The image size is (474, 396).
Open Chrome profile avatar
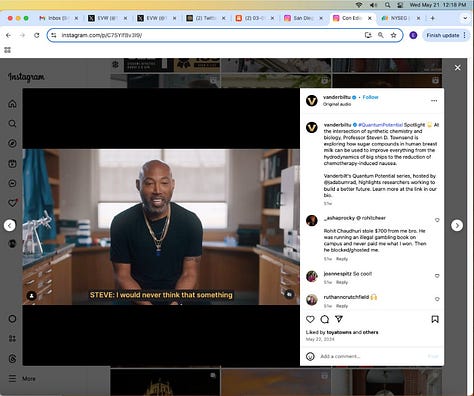click(x=413, y=35)
